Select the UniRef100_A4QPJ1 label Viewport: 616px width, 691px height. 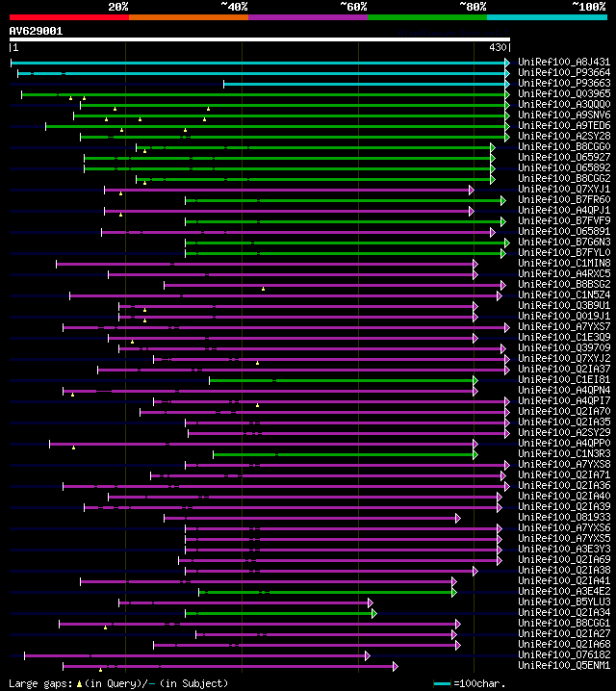tap(564, 210)
